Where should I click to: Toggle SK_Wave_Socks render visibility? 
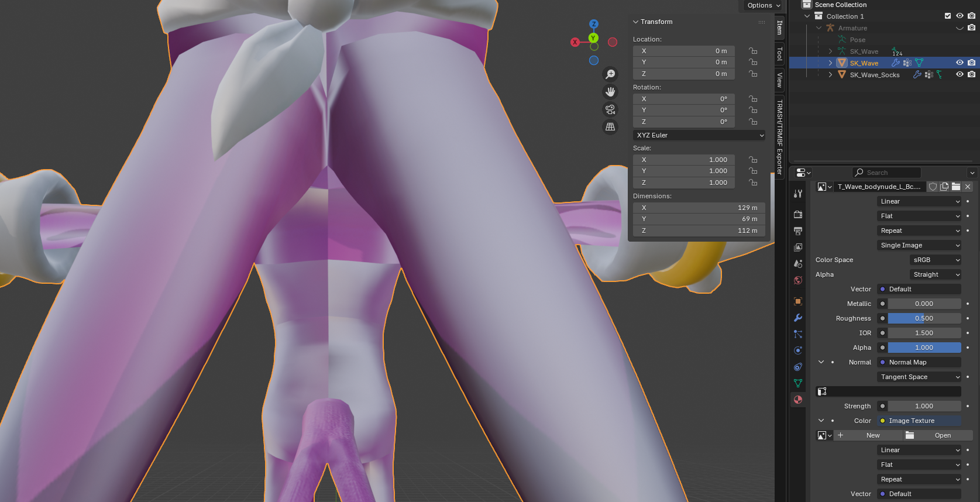point(972,74)
